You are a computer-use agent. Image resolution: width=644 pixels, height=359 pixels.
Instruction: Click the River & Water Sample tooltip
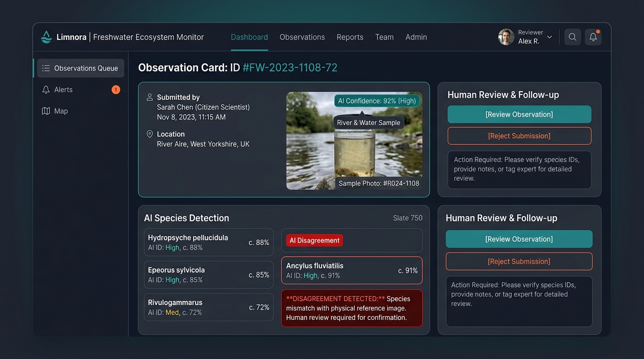[x=369, y=122]
